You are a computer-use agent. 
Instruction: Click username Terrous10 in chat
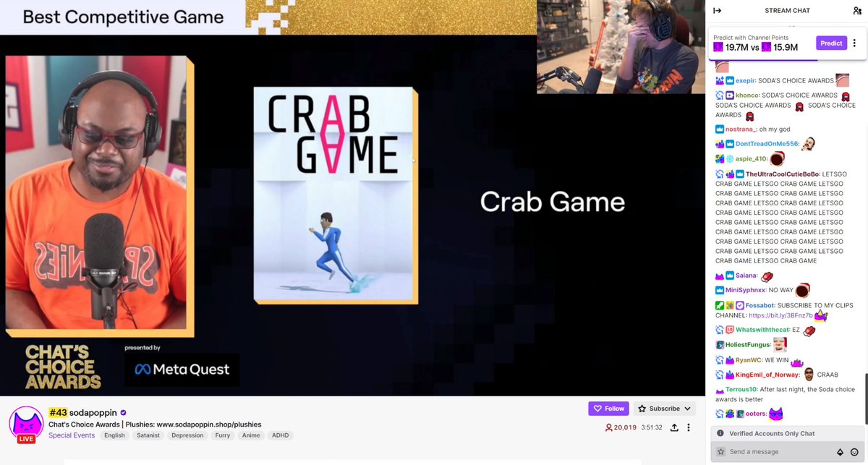741,389
